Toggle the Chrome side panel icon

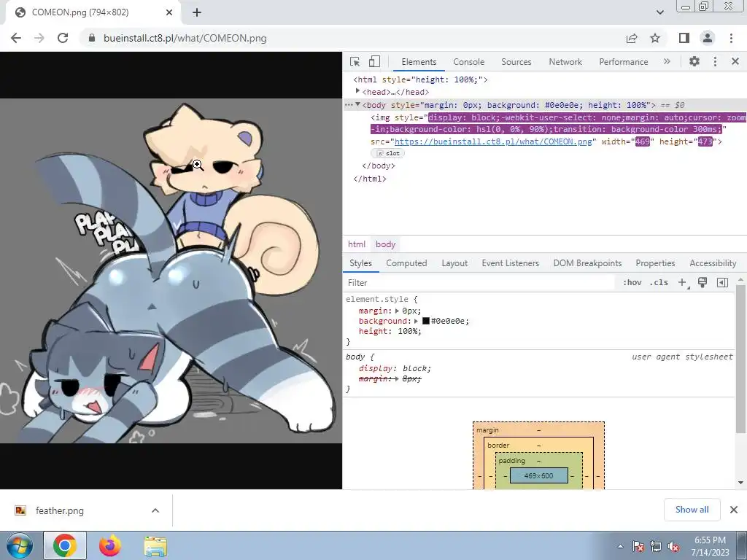[684, 38]
